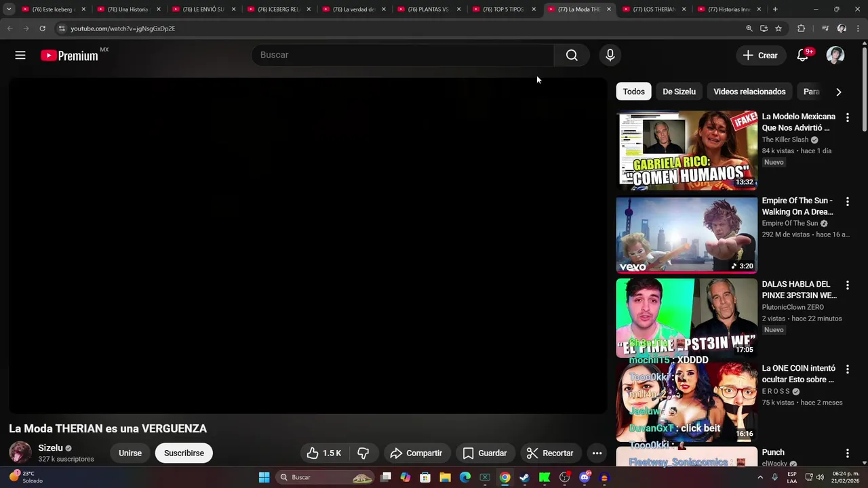Open the GABRIELA RICO COMEN HUMANOS thumbnail
This screenshot has width=868, height=488.
[686, 150]
